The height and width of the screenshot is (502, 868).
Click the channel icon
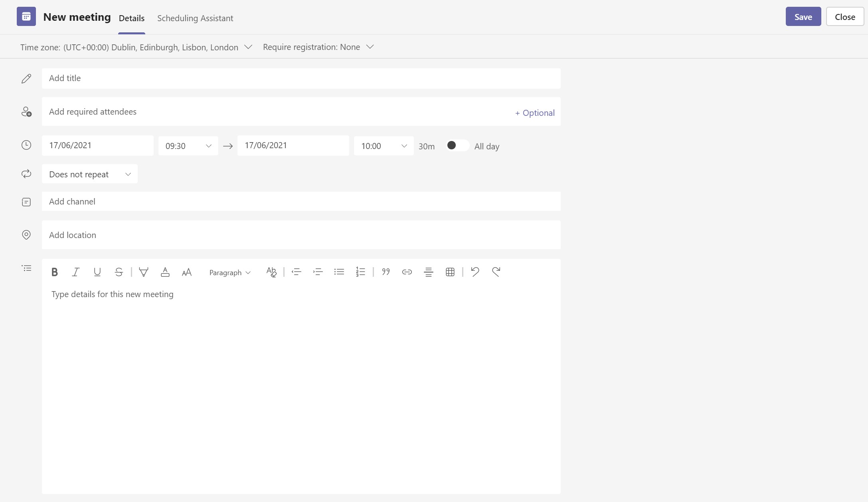pyautogui.click(x=26, y=202)
